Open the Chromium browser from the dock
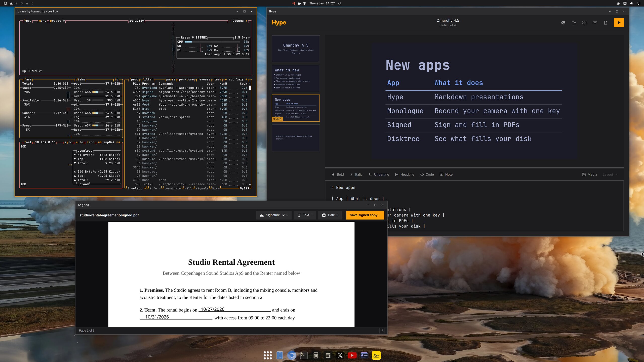The height and width of the screenshot is (362, 644). point(292,355)
